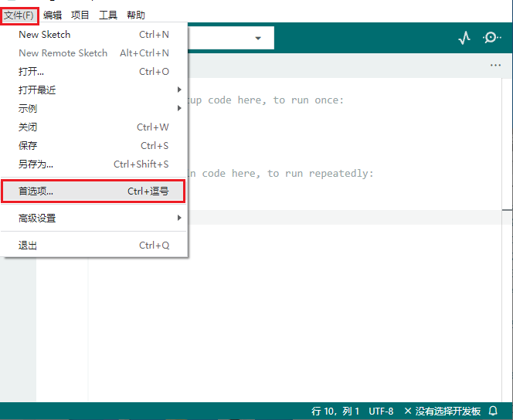This screenshot has width=513, height=420.
Task: Choose New Sketch from the file menu
Action: pyautogui.click(x=94, y=34)
